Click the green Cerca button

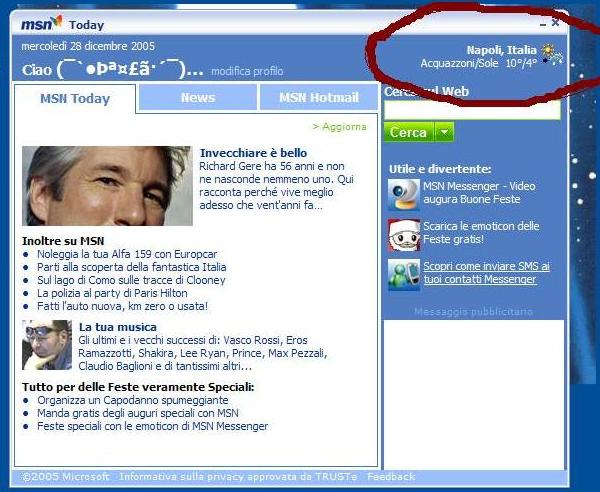409,132
